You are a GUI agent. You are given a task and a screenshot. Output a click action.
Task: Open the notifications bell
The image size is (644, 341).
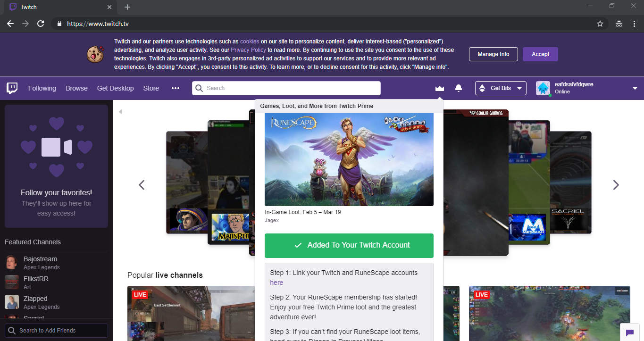459,88
